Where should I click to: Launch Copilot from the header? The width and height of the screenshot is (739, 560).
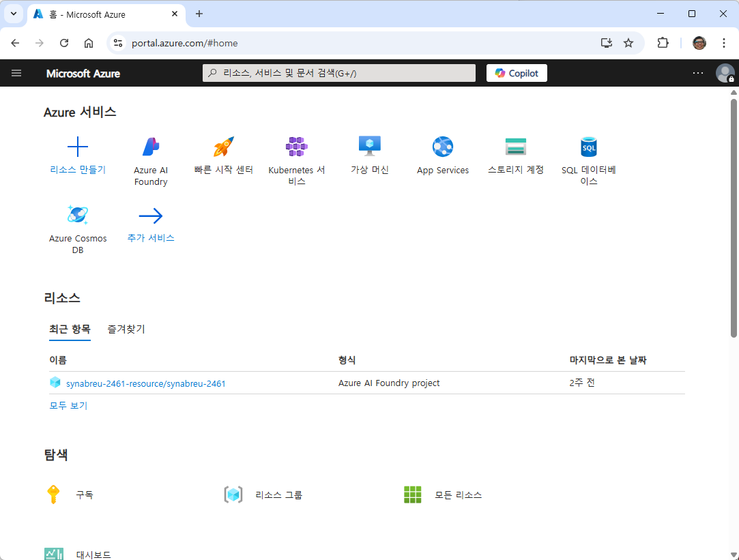pos(517,73)
